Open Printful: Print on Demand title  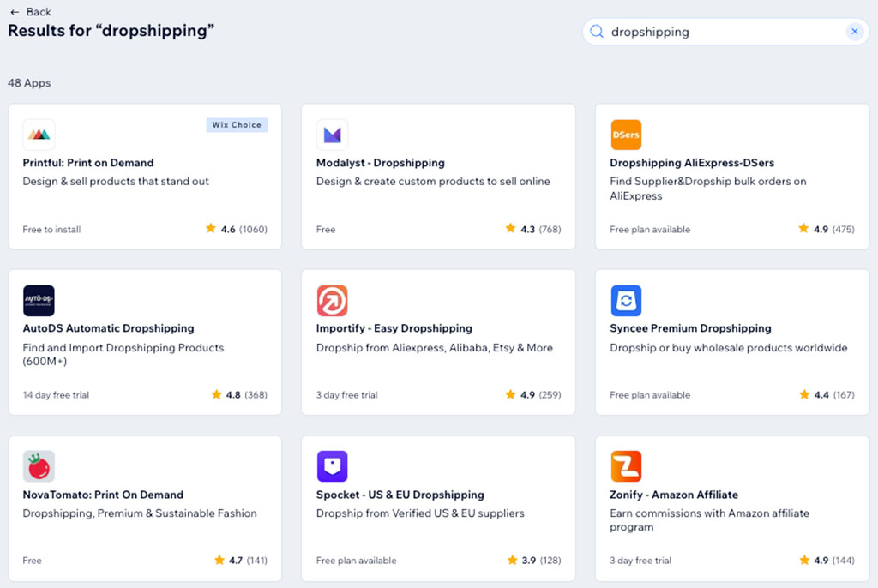click(88, 163)
